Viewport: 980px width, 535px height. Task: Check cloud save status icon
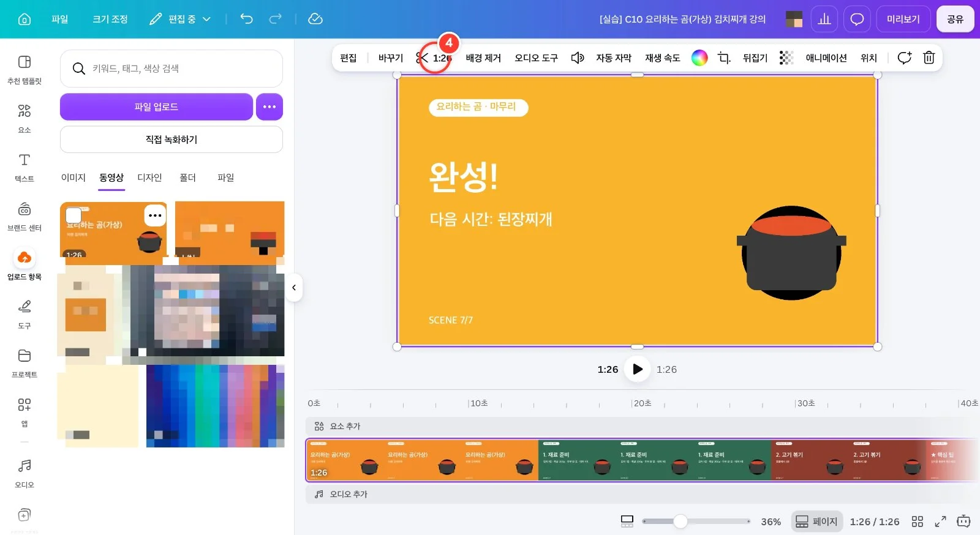315,19
